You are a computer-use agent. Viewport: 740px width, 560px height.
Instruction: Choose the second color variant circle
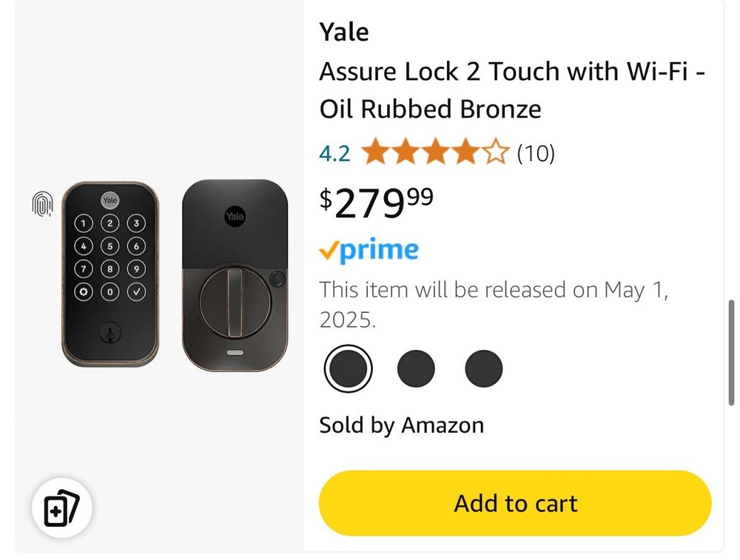(x=416, y=368)
